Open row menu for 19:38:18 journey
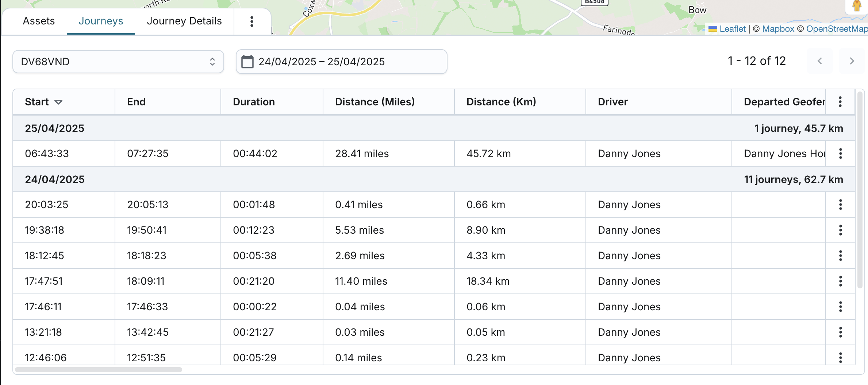 (840, 230)
